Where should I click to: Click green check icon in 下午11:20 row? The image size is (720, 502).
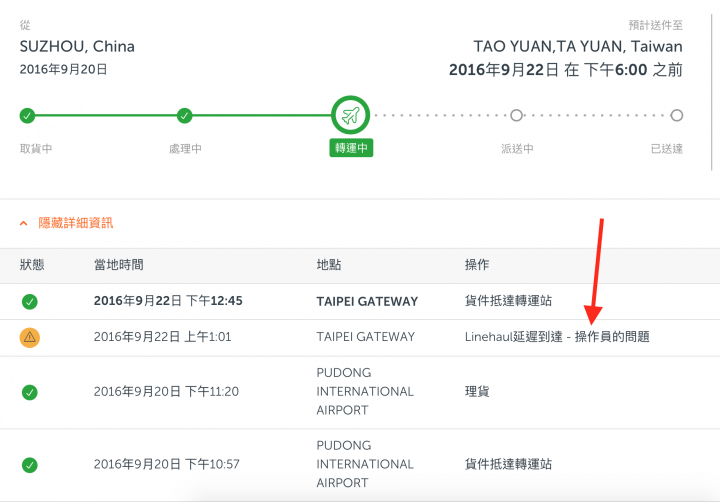(30, 392)
